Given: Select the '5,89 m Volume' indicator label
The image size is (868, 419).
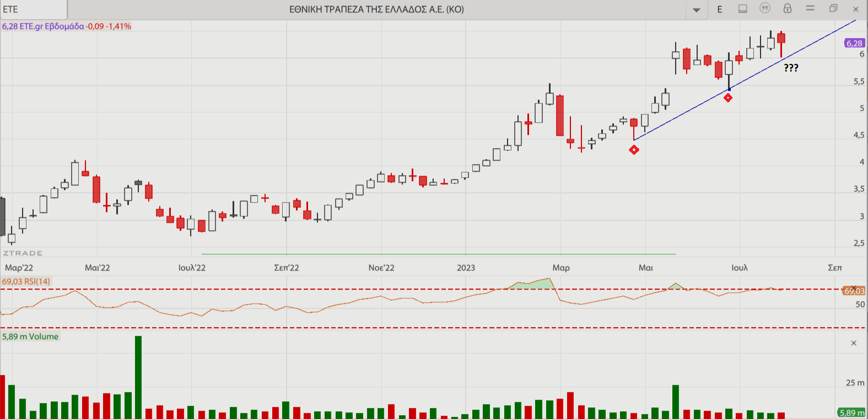Looking at the screenshot, I should tap(30, 336).
